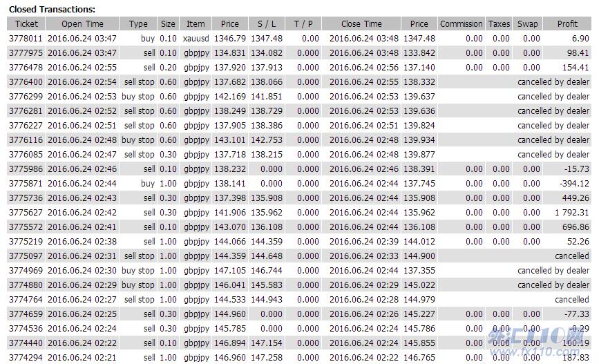This screenshot has height=364, width=599.
Task: Sort by the Type column header
Action: tap(138, 23)
